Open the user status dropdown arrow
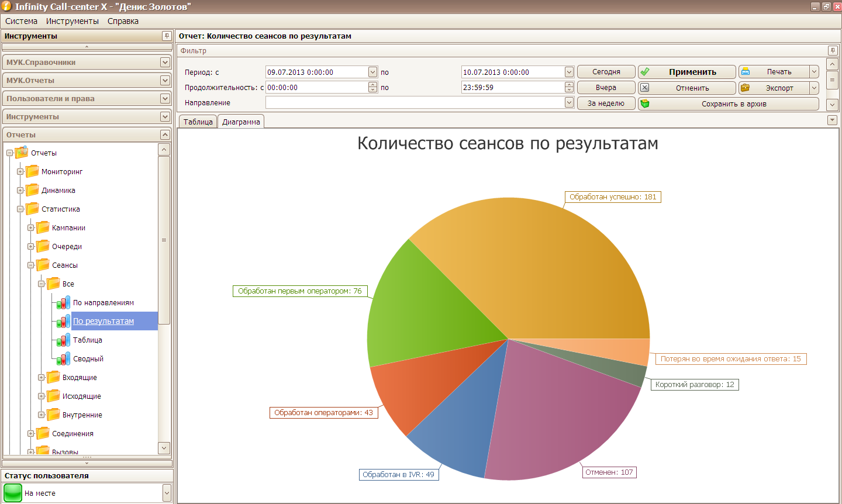This screenshot has width=842, height=504. 167,493
